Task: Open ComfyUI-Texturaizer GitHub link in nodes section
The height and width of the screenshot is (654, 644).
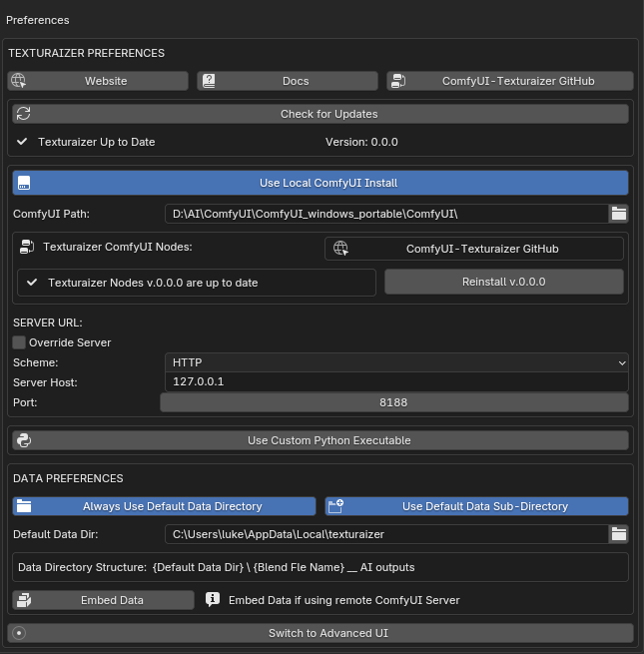Action: 474,249
